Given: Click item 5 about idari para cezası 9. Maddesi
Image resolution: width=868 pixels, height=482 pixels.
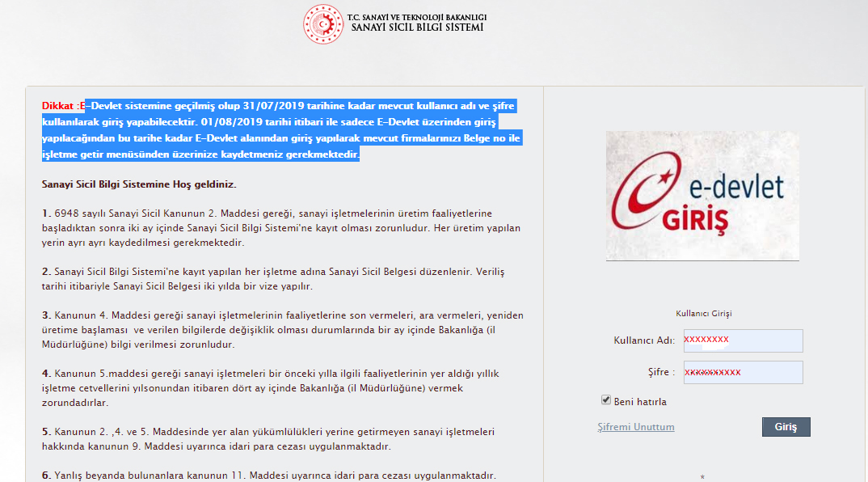Looking at the screenshot, I should (268, 439).
